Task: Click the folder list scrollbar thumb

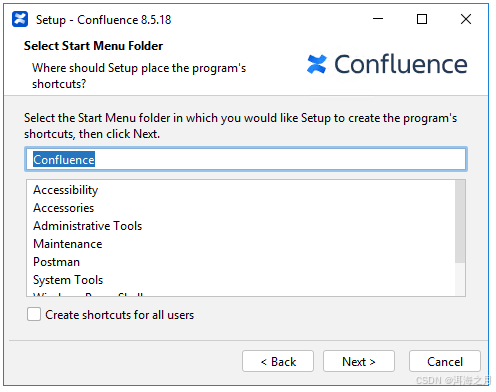Action: tap(460, 221)
